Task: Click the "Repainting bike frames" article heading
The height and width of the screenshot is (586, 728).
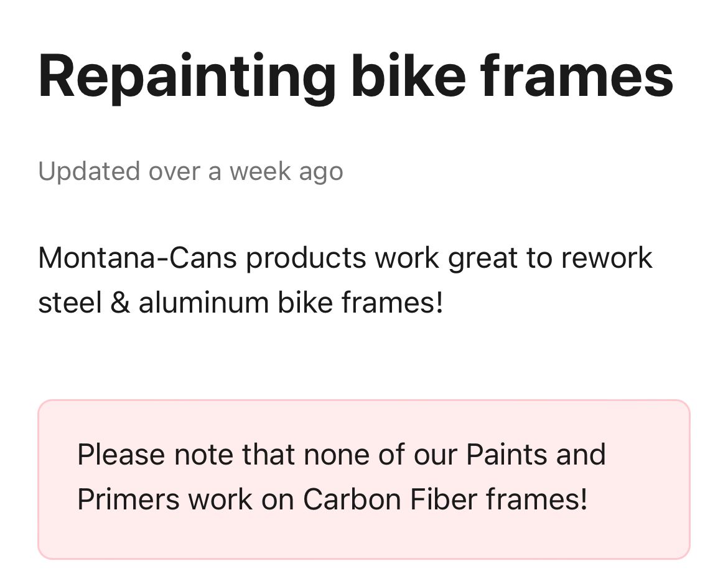Action: [x=355, y=76]
